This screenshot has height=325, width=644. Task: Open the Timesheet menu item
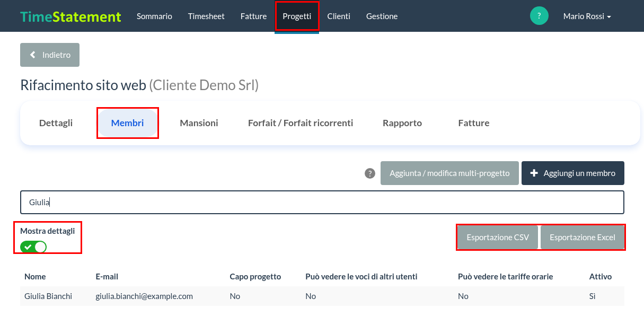[x=206, y=16]
